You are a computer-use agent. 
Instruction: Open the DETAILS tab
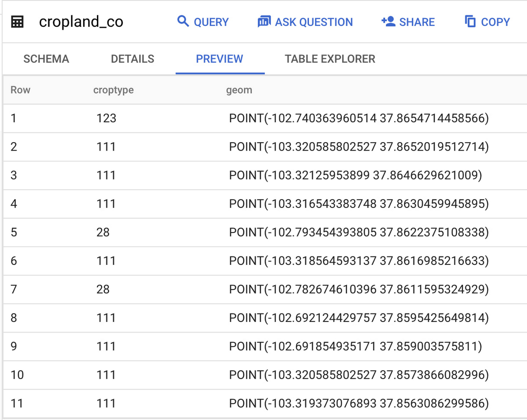[133, 59]
